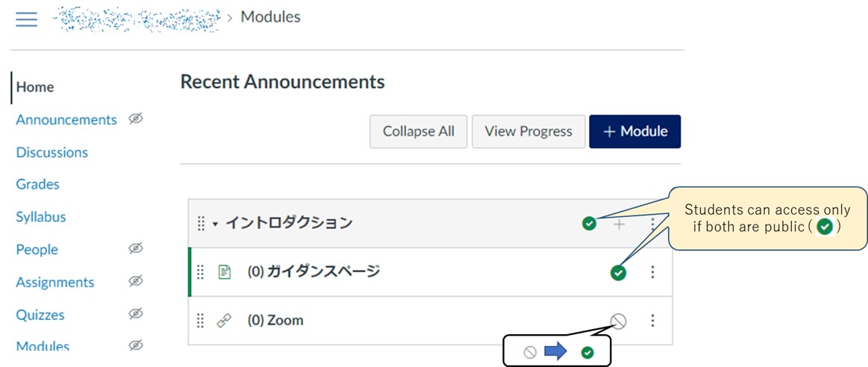Open three-dot options for Zoom item
Viewport: 868px width, 367px height.
653,321
